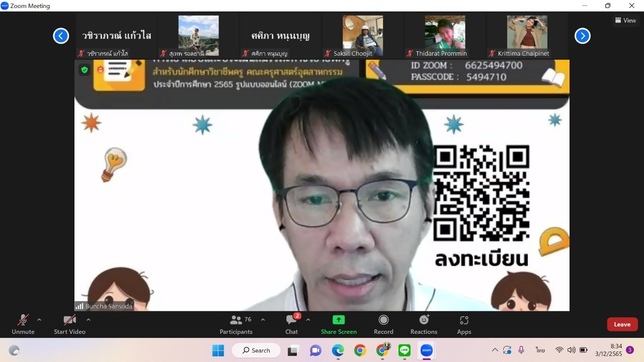Viewport: 644px width, 362px height.
Task: Open the Reactions menu
Action: point(424,325)
